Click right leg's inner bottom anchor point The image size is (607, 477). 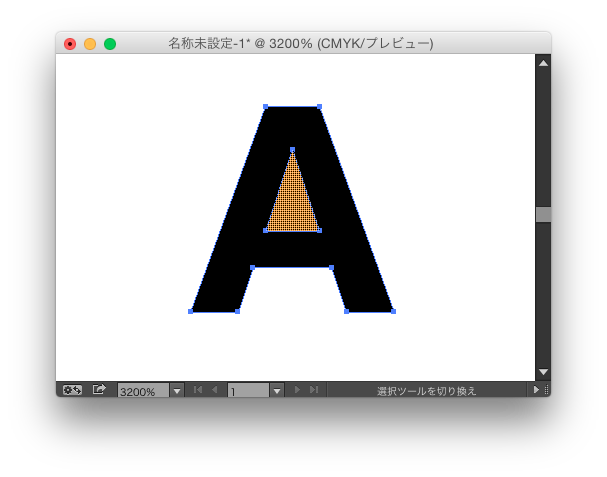pyautogui.click(x=346, y=312)
